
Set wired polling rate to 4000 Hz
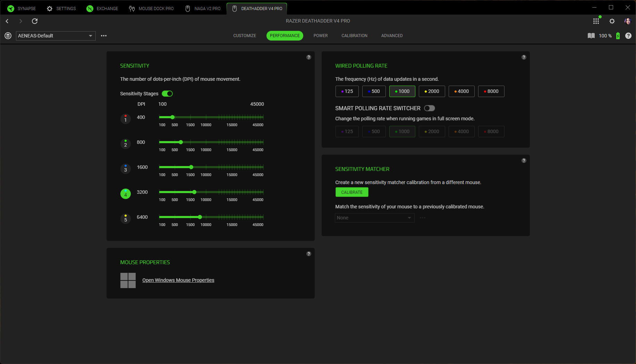(461, 91)
